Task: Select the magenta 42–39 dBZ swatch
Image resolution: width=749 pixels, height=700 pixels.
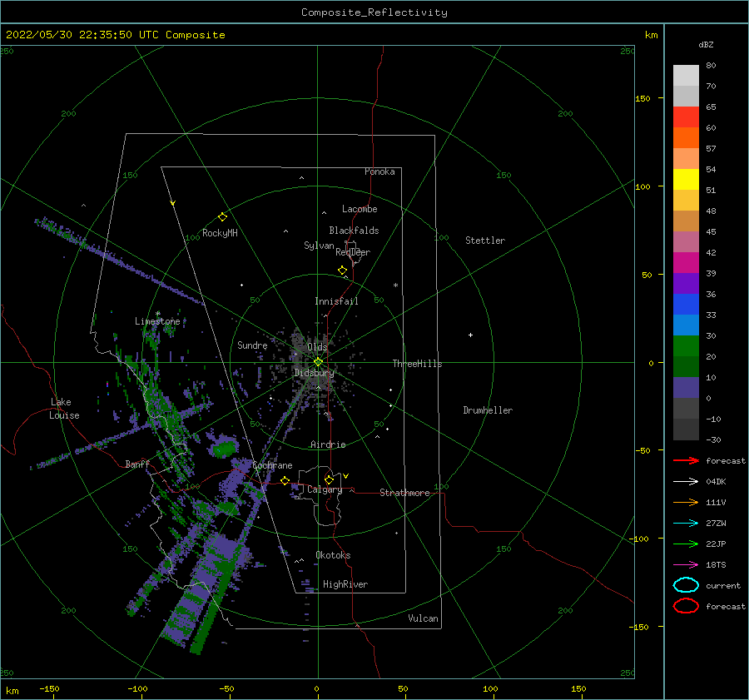Action: [686, 263]
